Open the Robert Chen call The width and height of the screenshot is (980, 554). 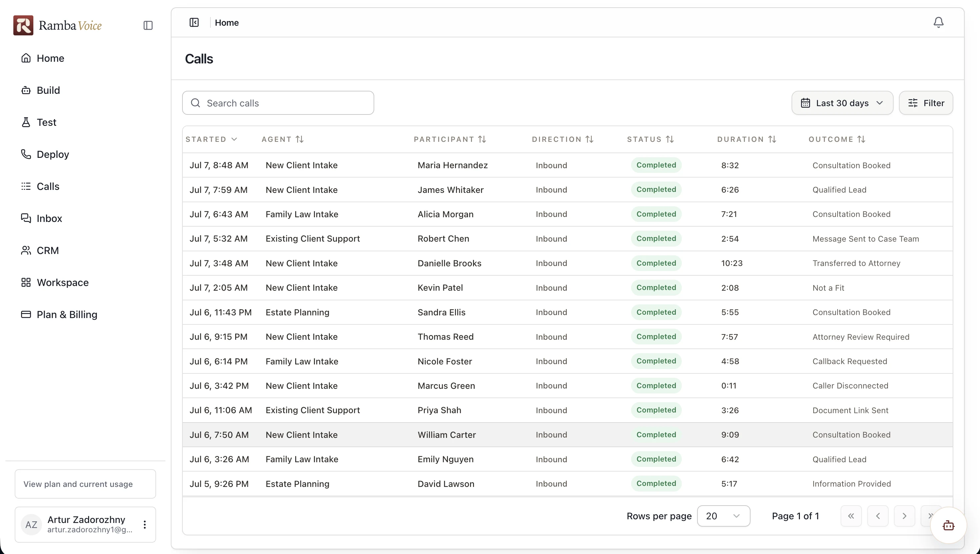coord(568,239)
